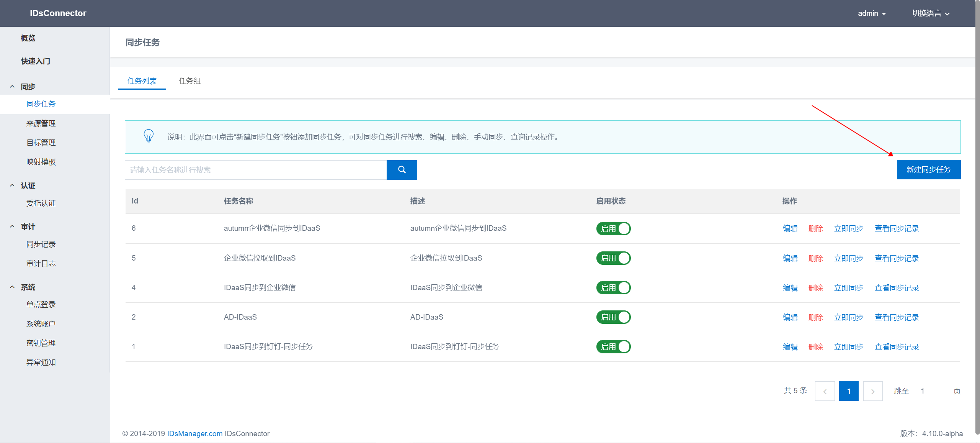Open 异常通知 in the sidebar
The image size is (980, 443).
tap(41, 362)
